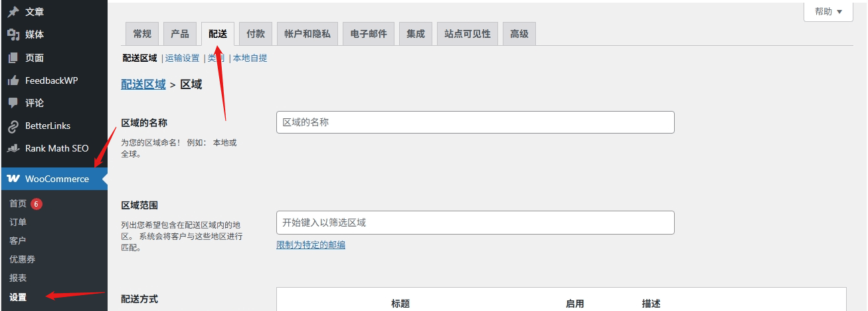
Task: Switch to the 常规 settings tab
Action: tap(142, 34)
